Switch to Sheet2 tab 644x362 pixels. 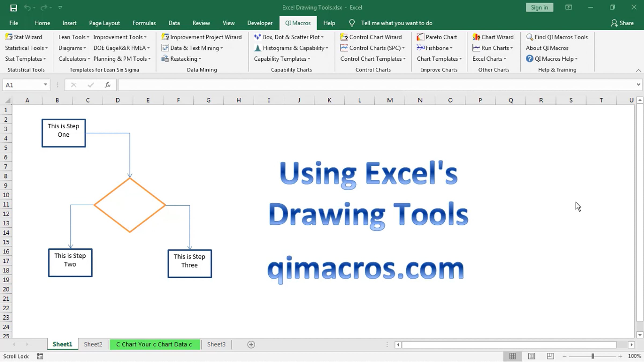pos(93,344)
